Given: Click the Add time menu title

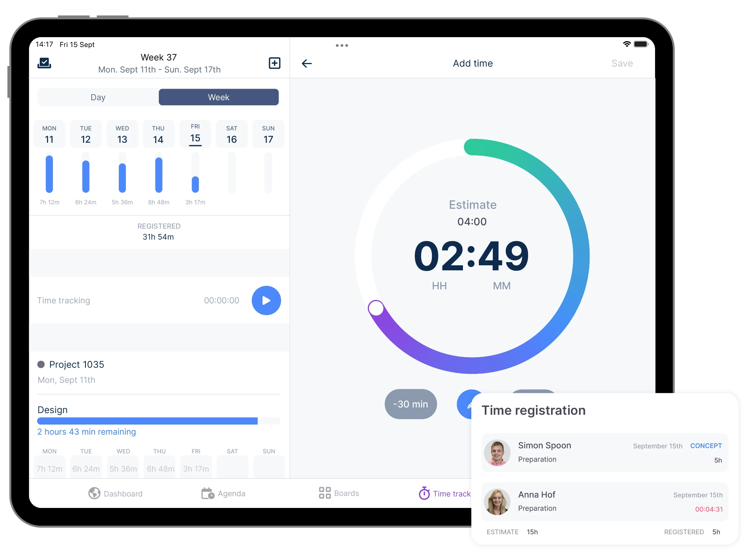Looking at the screenshot, I should [472, 64].
